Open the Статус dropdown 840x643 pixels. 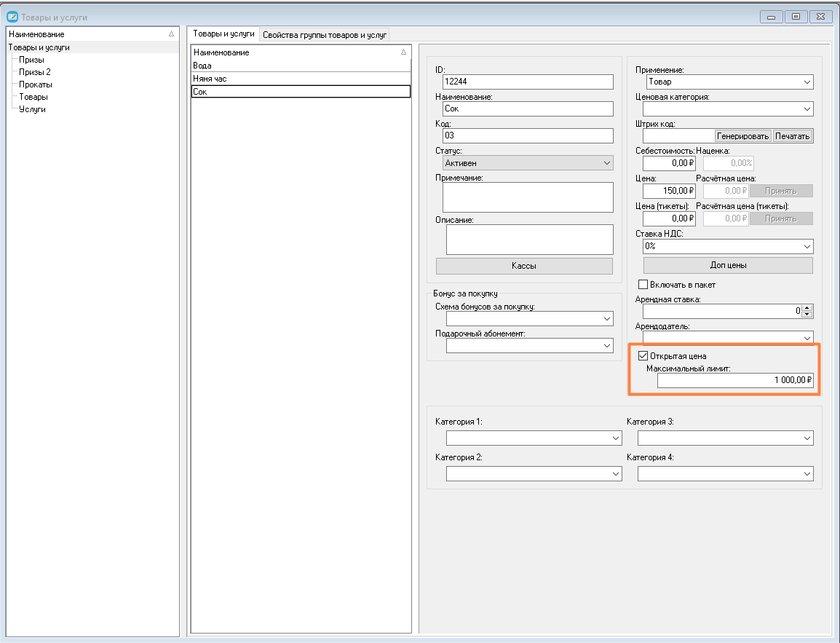coord(528,163)
